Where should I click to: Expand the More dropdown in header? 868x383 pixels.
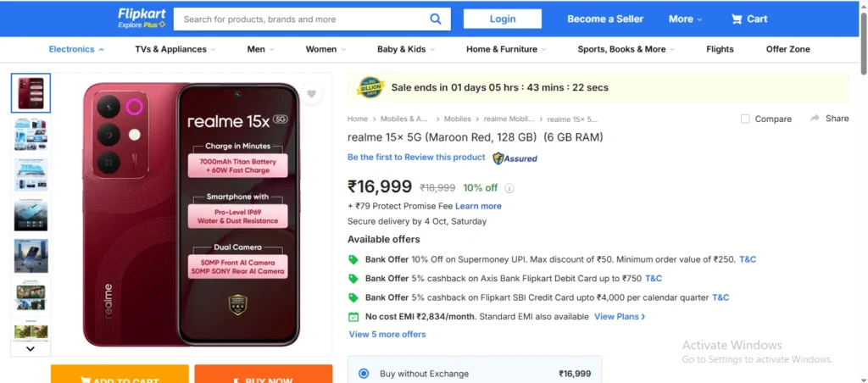[x=686, y=19]
